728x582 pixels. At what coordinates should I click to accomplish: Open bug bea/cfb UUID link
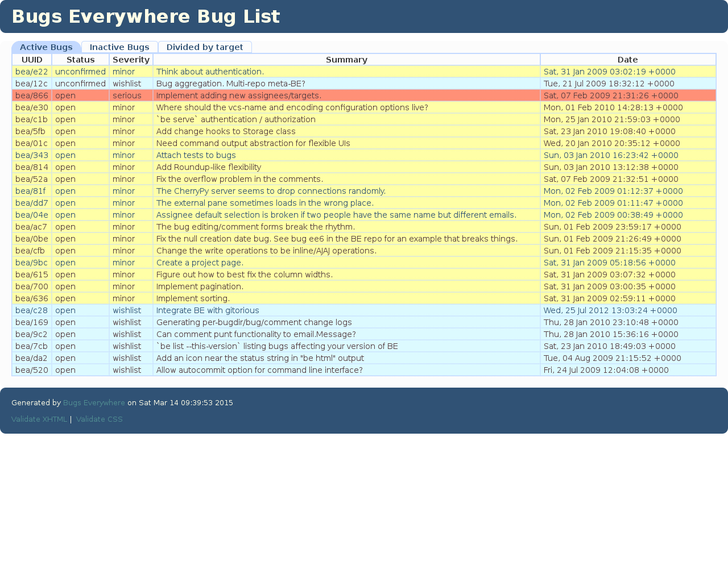coord(30,251)
